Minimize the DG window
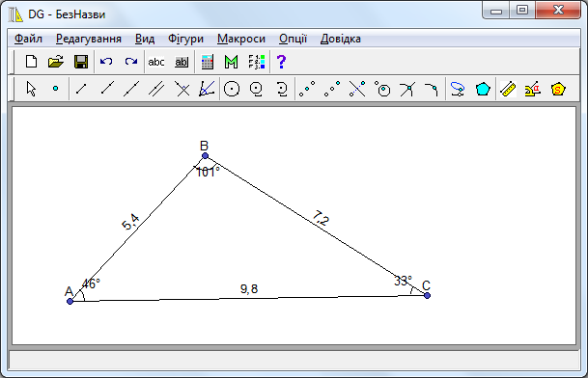This screenshot has height=378, width=588. [x=495, y=10]
